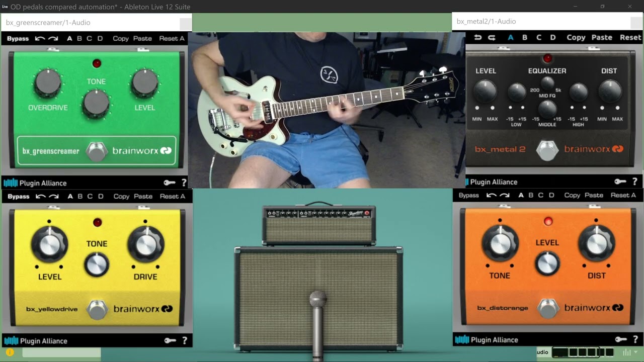The height and width of the screenshot is (362, 644).
Task: Click brainworx logo on bx_distorange pedal
Action: (x=594, y=308)
